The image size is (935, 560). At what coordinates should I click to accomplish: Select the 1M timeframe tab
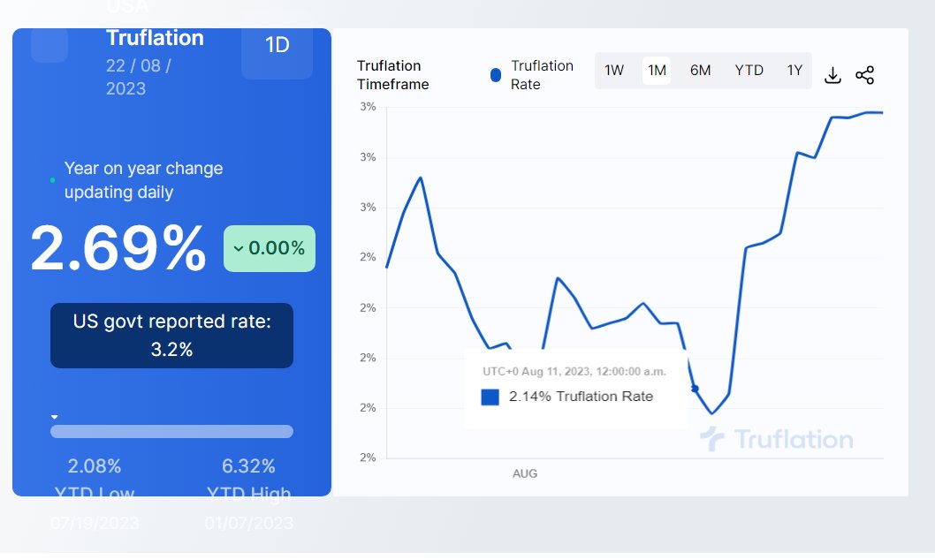(x=657, y=71)
